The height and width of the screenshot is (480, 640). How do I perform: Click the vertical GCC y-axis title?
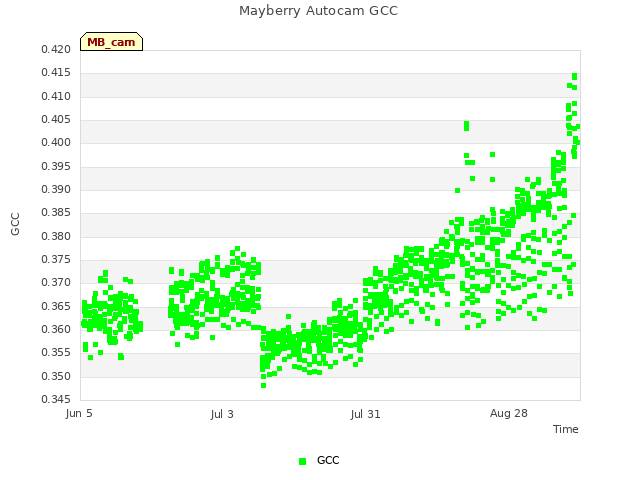[15, 224]
